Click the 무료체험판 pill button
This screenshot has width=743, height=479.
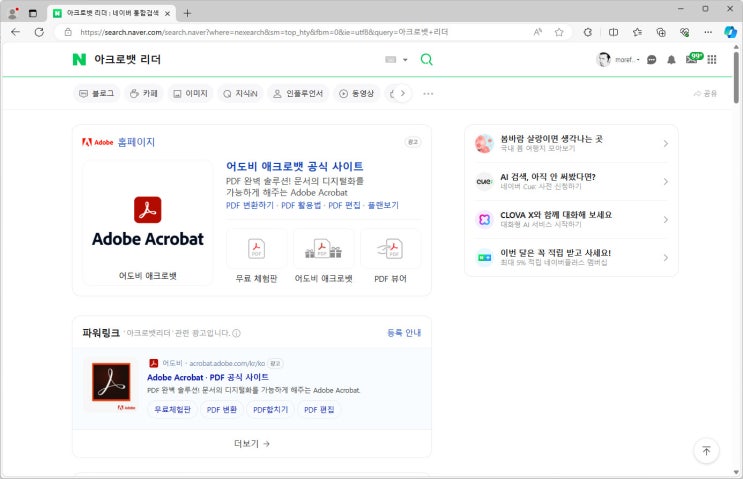(172, 409)
